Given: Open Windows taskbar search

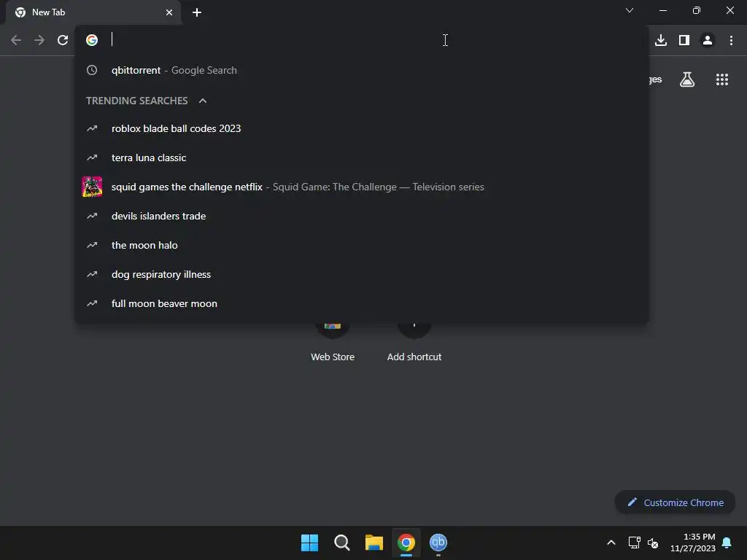Looking at the screenshot, I should coord(342,542).
